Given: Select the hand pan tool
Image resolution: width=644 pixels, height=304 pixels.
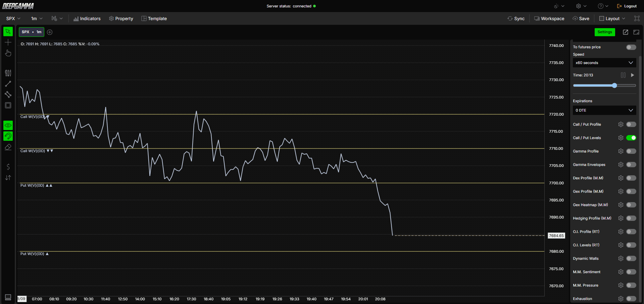Looking at the screenshot, I should 8,53.
